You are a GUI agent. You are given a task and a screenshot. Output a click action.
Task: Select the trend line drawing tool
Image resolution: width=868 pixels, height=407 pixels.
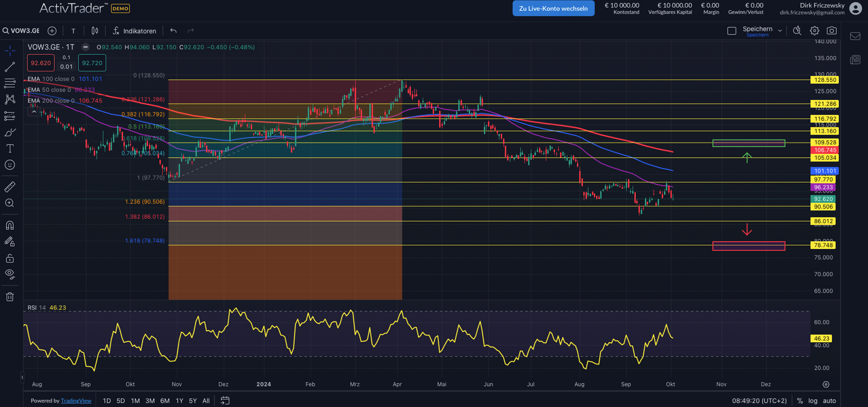coord(10,67)
